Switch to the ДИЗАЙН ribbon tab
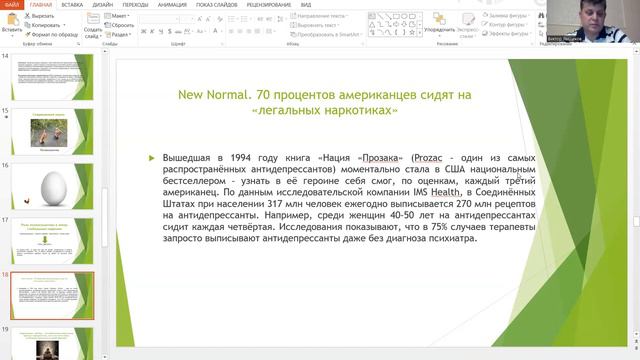This screenshot has width=640, height=360. pyautogui.click(x=103, y=5)
